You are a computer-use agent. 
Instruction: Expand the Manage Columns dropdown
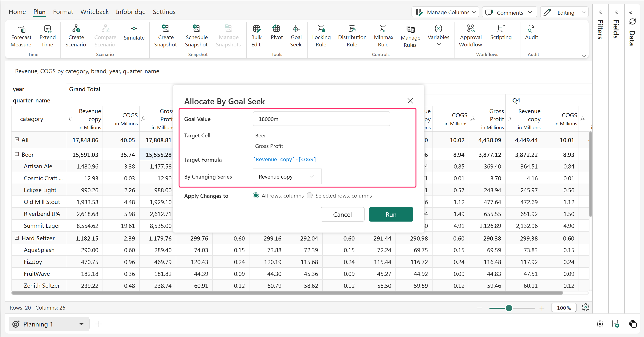pos(445,12)
